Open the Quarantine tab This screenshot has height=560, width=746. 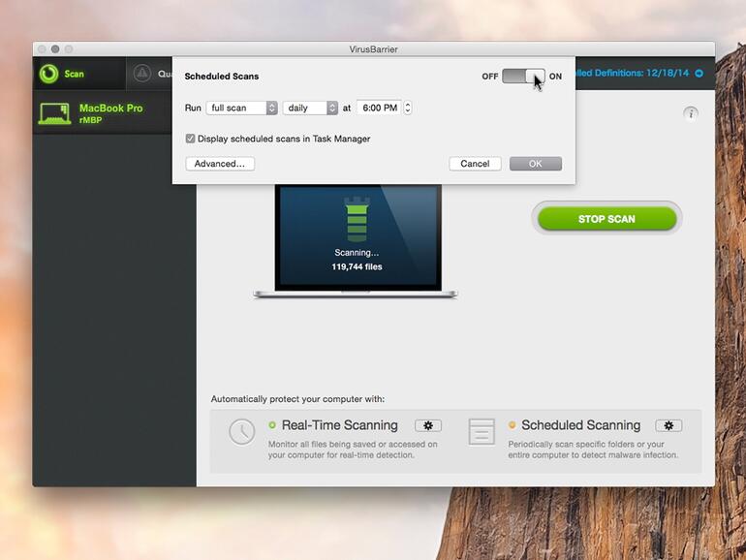(150, 74)
